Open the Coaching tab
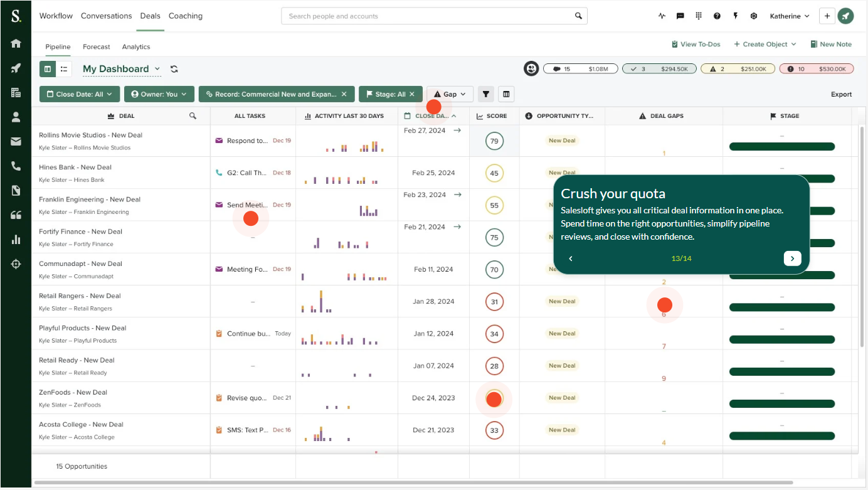This screenshot has height=490, width=868. pos(186,16)
